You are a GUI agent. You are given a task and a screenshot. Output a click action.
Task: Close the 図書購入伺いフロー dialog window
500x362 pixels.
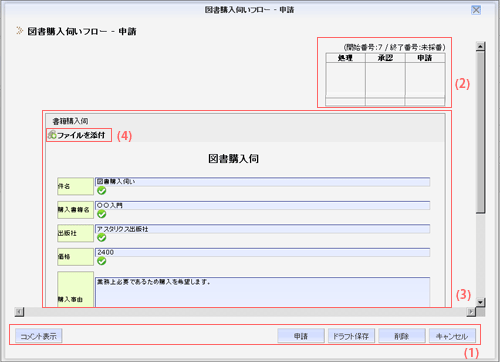point(476,10)
